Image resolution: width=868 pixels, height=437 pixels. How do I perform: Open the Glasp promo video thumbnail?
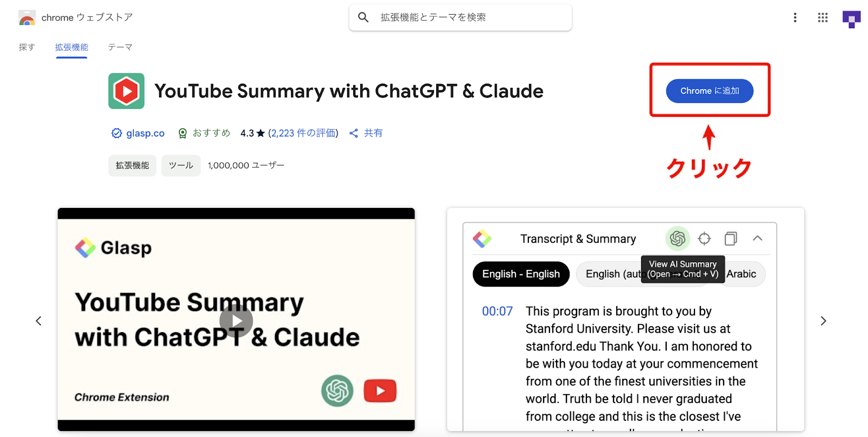tap(236, 319)
